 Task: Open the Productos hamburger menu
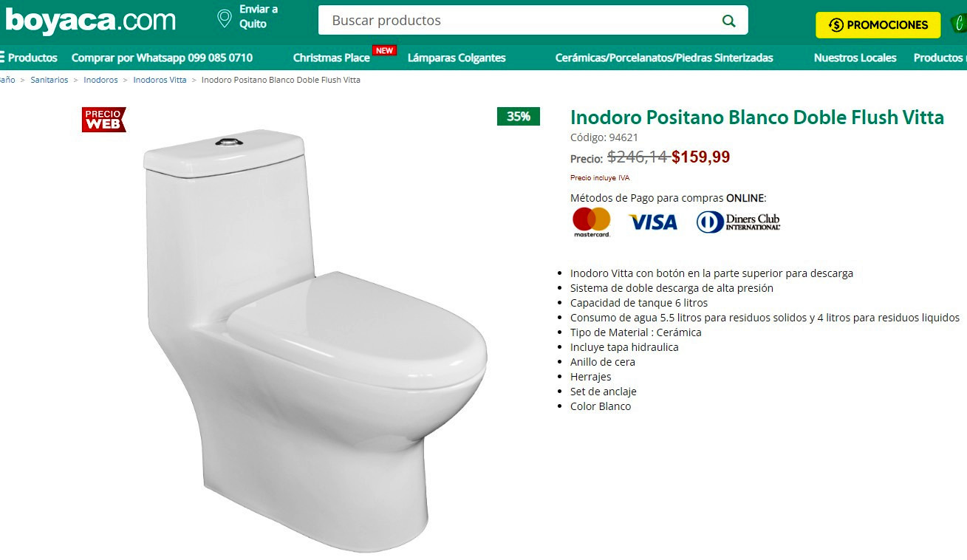click(x=29, y=58)
